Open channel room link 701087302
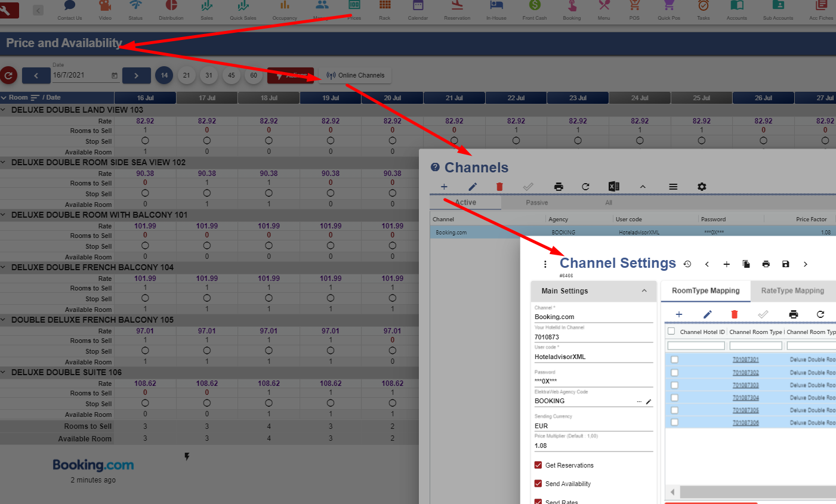836x504 pixels. [746, 373]
